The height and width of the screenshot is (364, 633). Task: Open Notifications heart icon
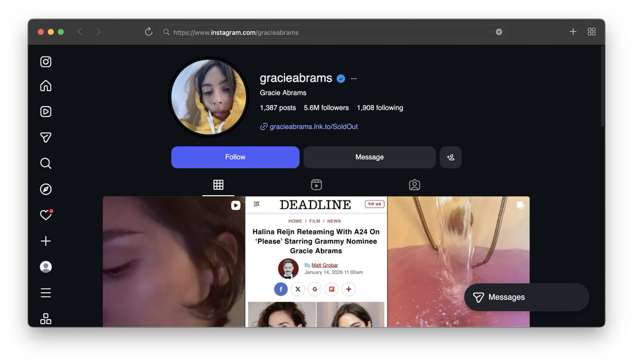(46, 215)
